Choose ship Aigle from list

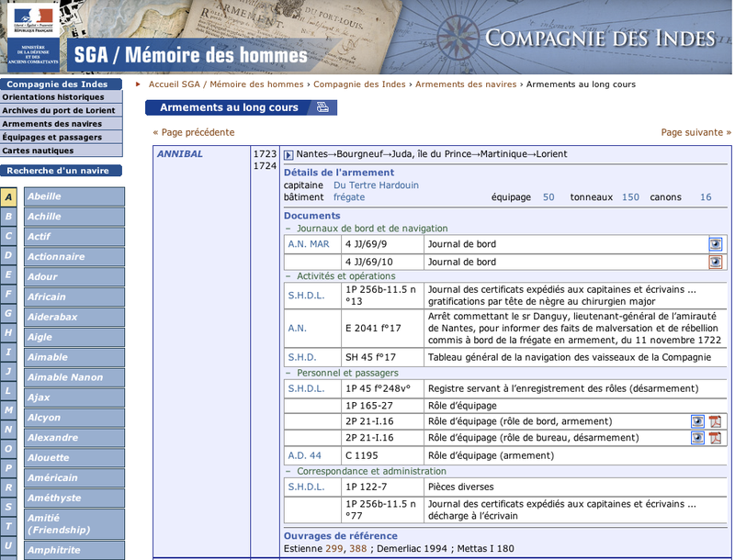point(74,338)
